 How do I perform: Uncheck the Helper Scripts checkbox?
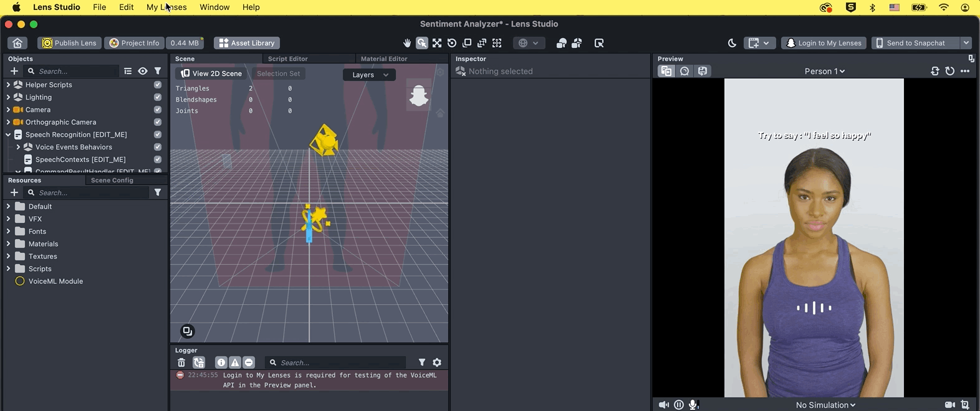point(158,85)
